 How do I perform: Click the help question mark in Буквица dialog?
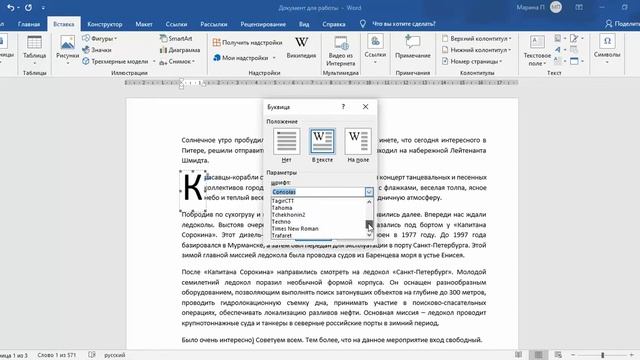coord(343,107)
